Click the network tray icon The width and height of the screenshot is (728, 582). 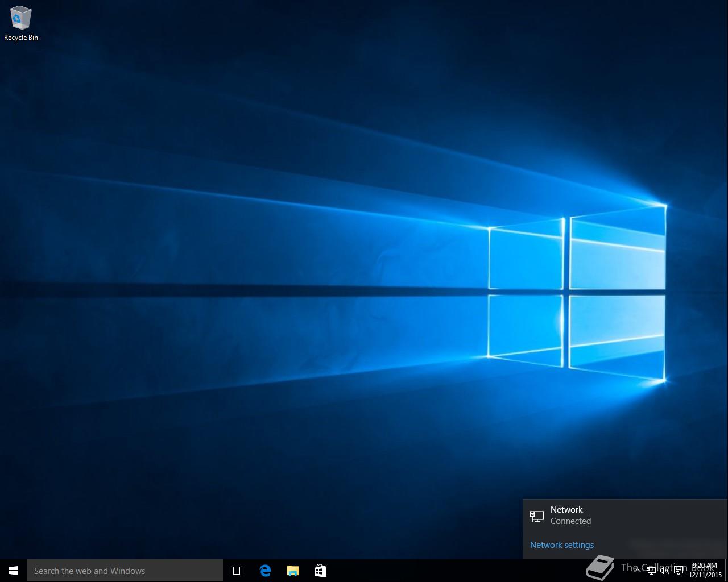(x=651, y=571)
